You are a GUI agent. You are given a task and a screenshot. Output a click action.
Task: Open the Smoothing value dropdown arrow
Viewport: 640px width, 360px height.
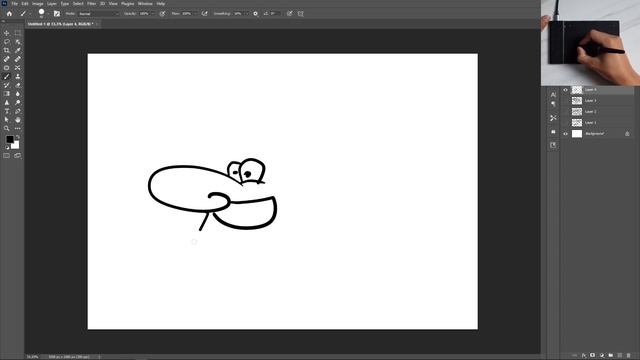point(247,14)
